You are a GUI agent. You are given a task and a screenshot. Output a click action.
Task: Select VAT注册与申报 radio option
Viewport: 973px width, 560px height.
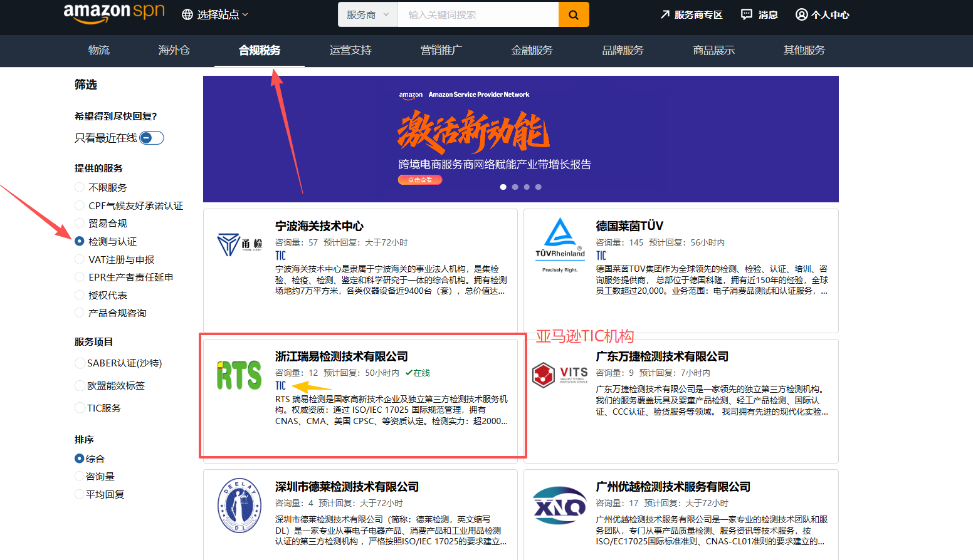pos(80,259)
